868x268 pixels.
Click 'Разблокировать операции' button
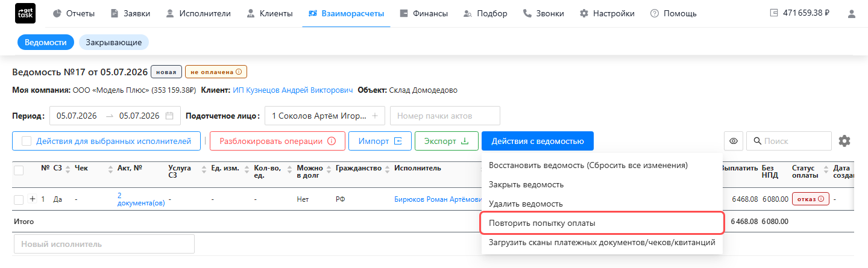click(x=277, y=141)
